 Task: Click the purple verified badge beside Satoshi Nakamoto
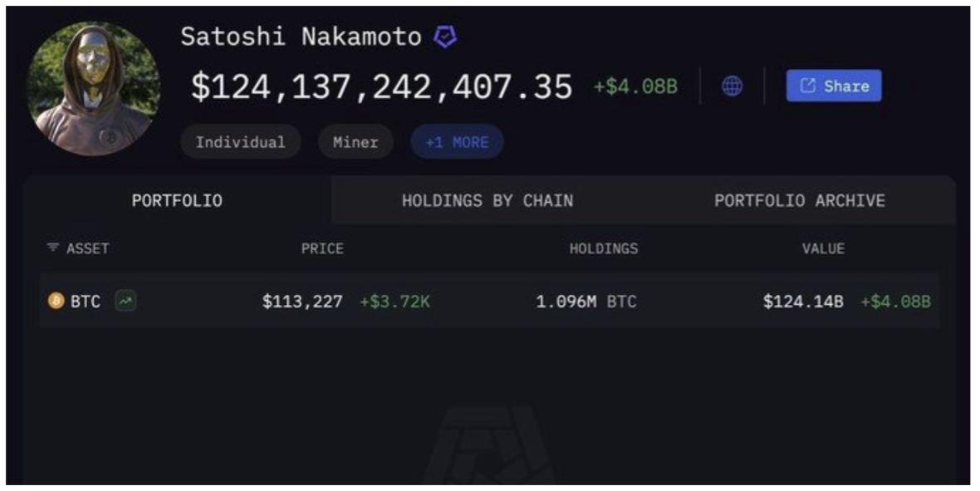445,37
